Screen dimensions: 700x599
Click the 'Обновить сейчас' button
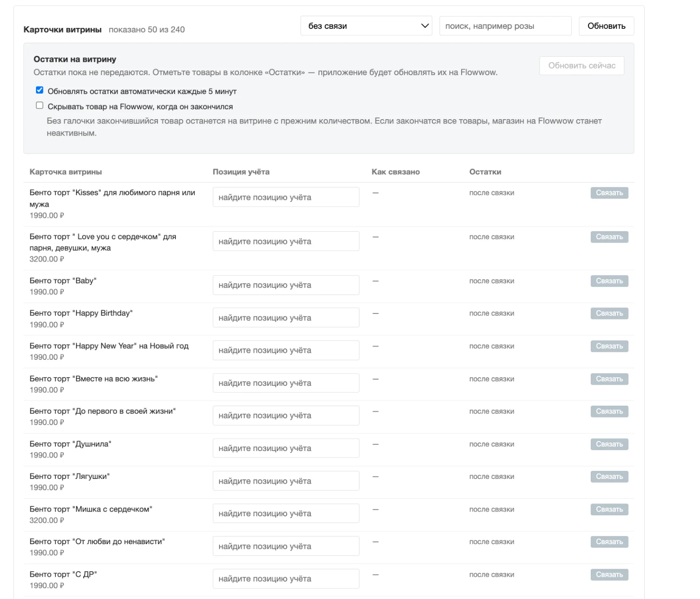click(582, 66)
